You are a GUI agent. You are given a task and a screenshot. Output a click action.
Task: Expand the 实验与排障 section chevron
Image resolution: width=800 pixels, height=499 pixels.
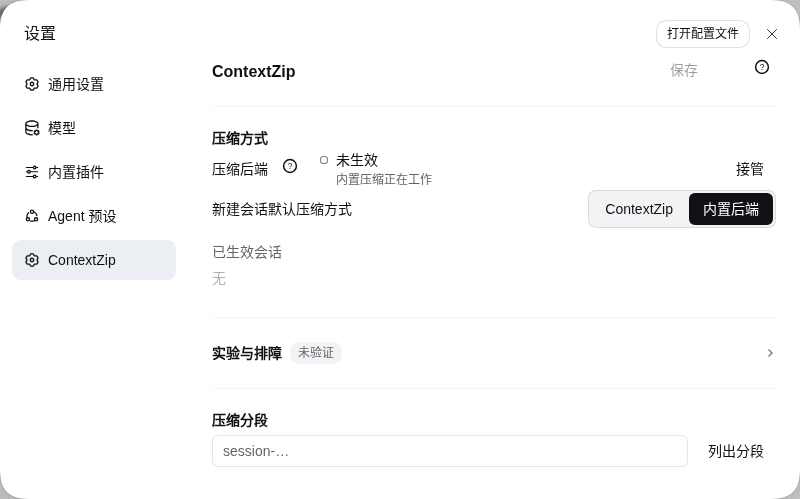coord(770,353)
